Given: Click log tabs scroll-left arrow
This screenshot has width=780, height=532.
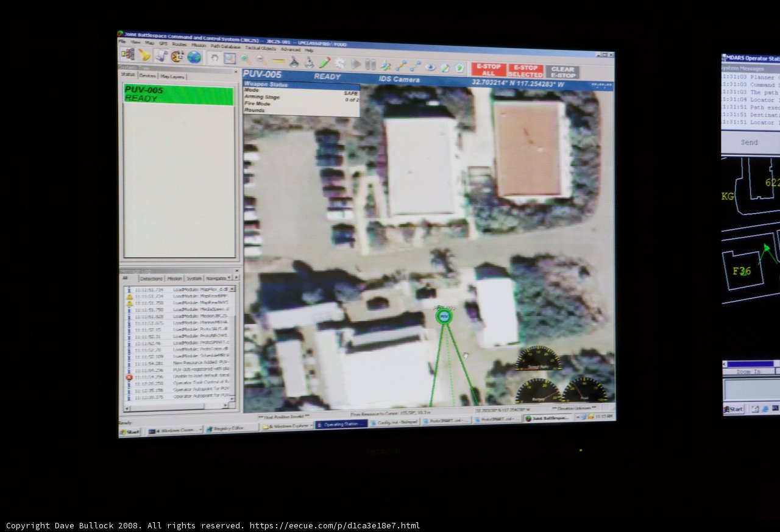Looking at the screenshot, I should point(229,277).
